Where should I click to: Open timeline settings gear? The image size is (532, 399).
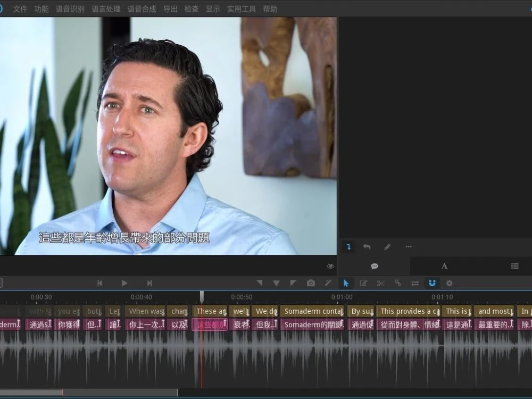click(449, 283)
